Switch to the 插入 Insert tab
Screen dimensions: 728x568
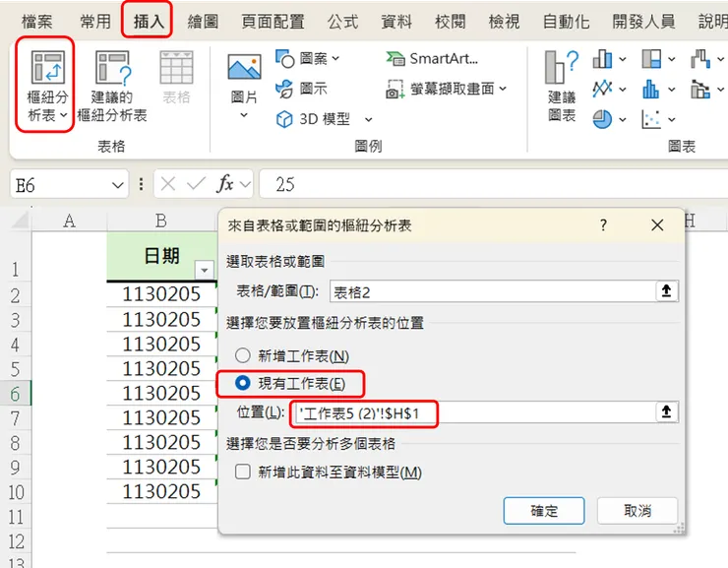pos(149,22)
